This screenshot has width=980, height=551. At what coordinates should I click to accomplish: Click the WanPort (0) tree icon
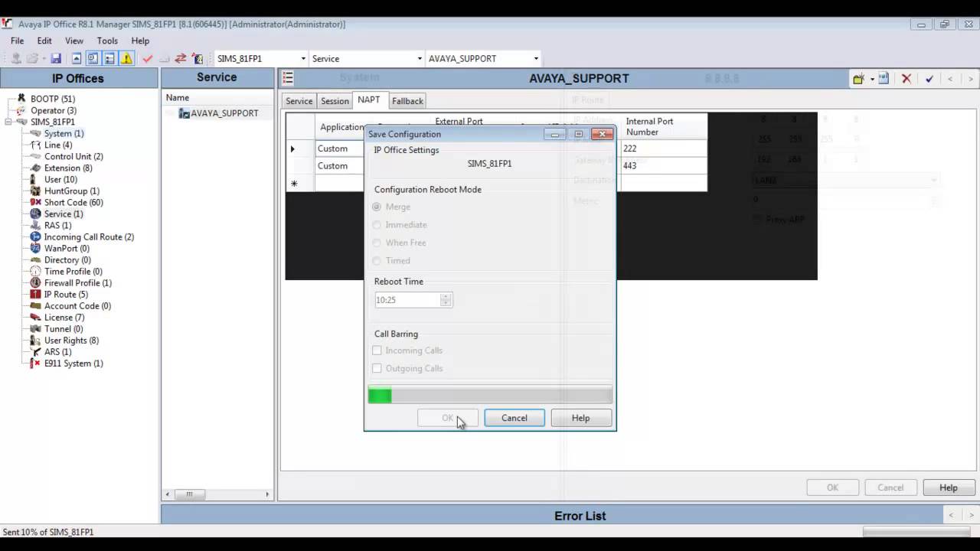[x=35, y=248]
